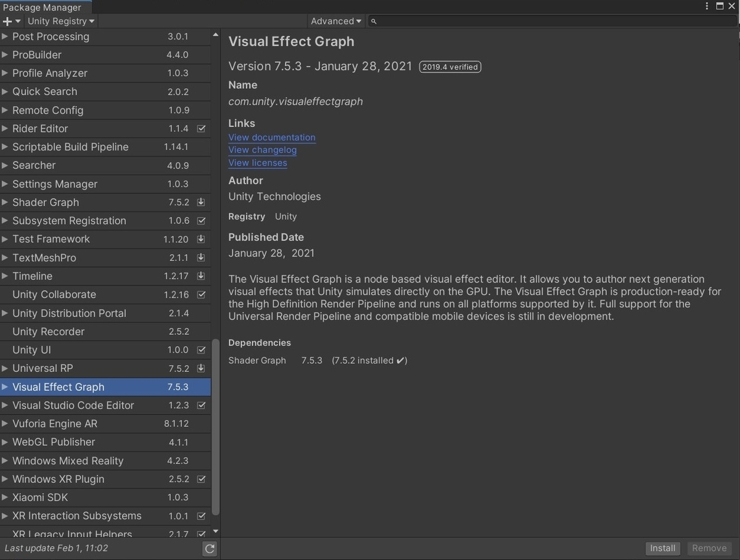Click the package search field
Viewport: 740px width, 560px height.
click(x=552, y=21)
